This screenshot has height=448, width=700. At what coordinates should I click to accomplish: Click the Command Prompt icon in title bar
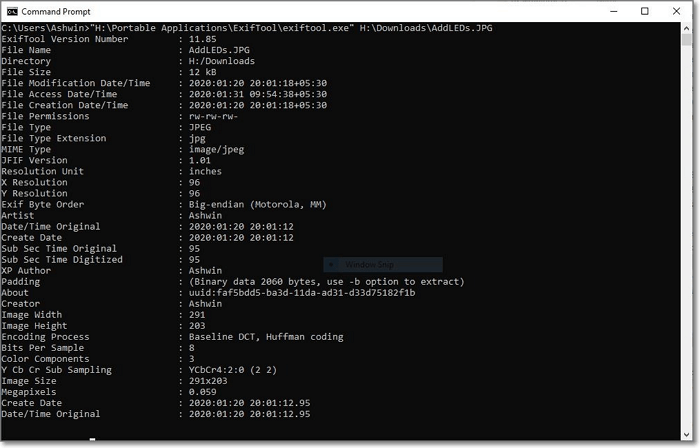(x=12, y=11)
